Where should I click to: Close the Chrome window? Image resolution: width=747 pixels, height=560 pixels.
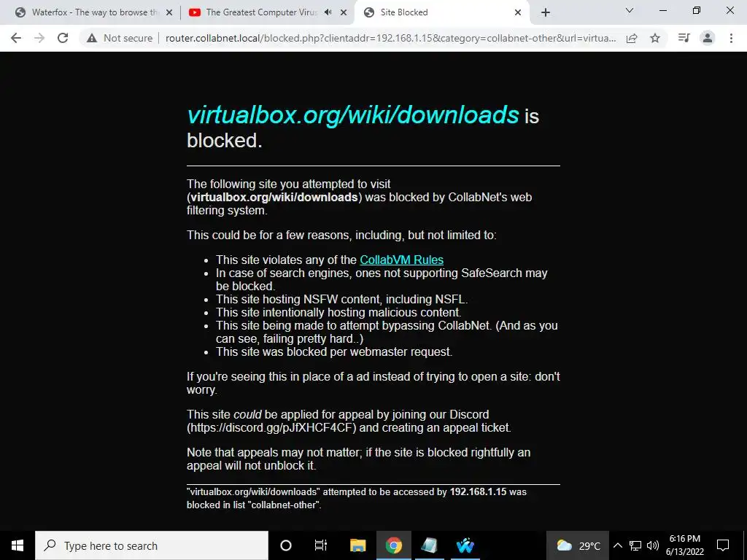click(x=729, y=10)
